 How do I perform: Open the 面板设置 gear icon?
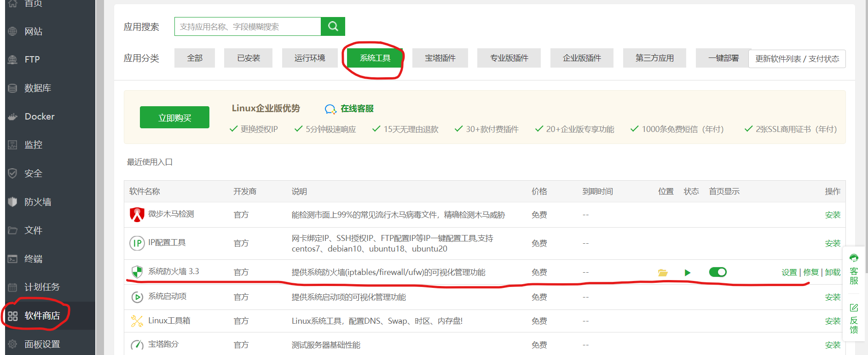[12, 344]
